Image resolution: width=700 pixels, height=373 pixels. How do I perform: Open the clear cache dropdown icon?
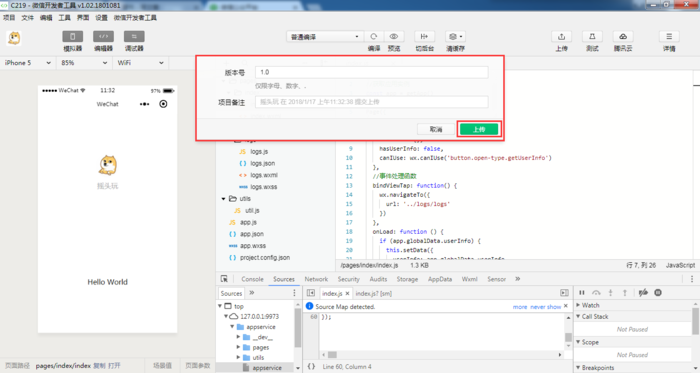[455, 37]
